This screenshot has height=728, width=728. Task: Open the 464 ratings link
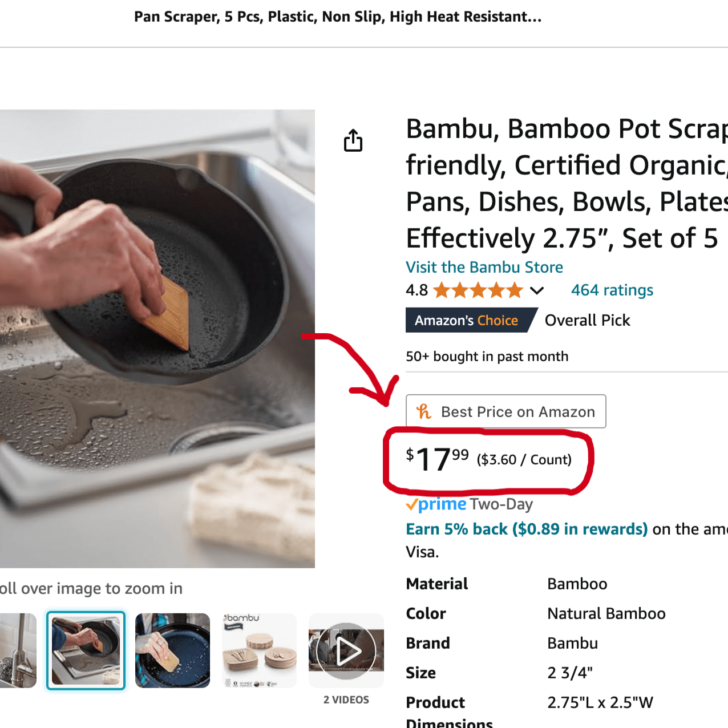pos(612,290)
